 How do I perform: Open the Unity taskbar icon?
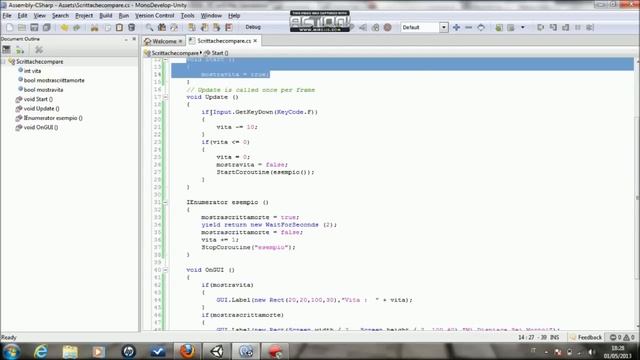coord(217,351)
